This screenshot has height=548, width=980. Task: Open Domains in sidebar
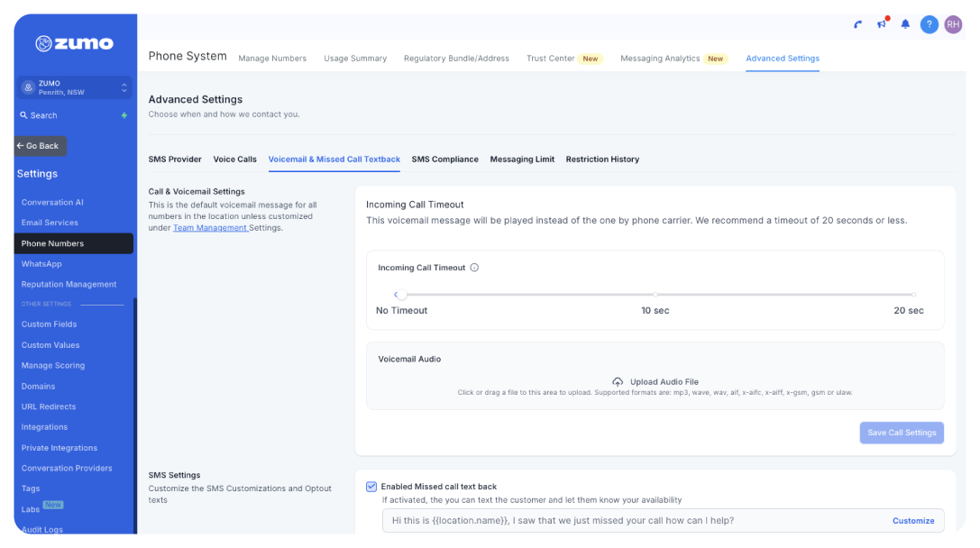(x=38, y=386)
